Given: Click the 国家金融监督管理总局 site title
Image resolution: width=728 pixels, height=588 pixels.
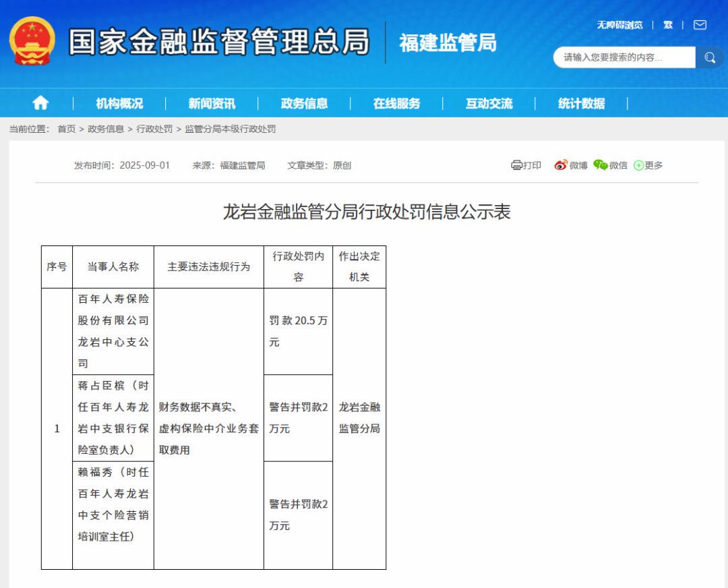Looking at the screenshot, I should pyautogui.click(x=219, y=42).
